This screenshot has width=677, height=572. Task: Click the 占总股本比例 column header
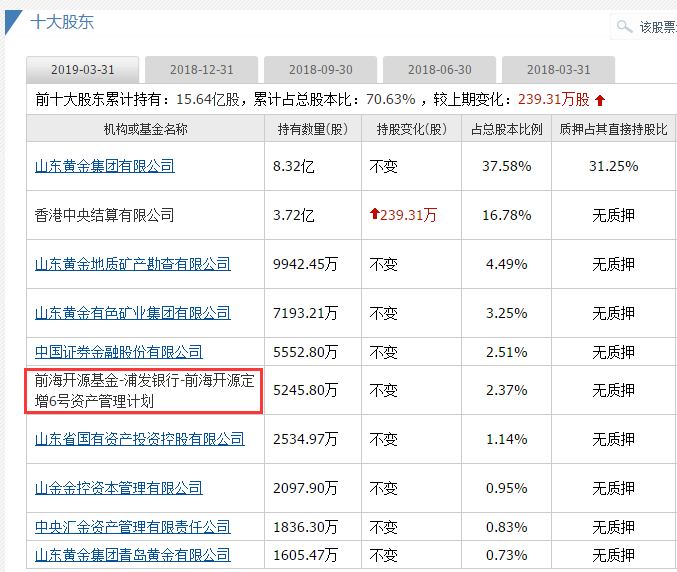(x=506, y=129)
